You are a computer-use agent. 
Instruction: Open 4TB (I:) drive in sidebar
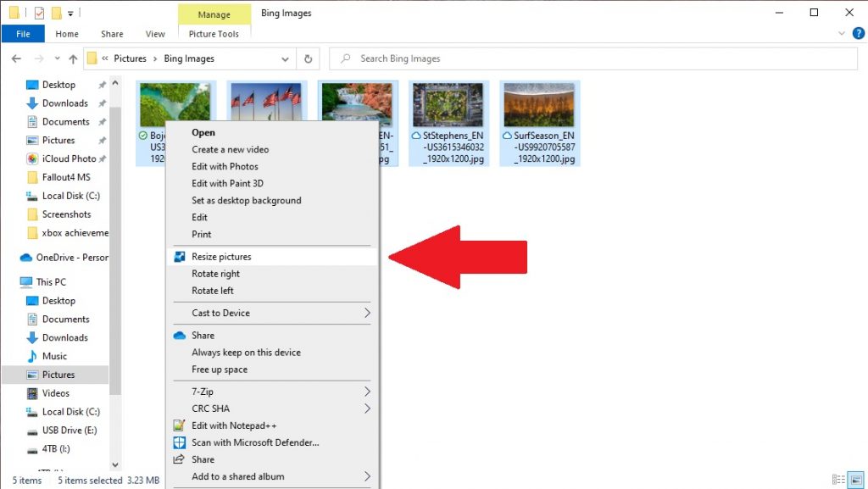pos(56,449)
